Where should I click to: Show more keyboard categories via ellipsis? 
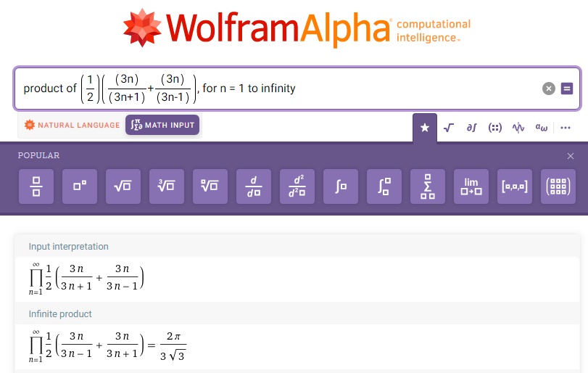(565, 128)
